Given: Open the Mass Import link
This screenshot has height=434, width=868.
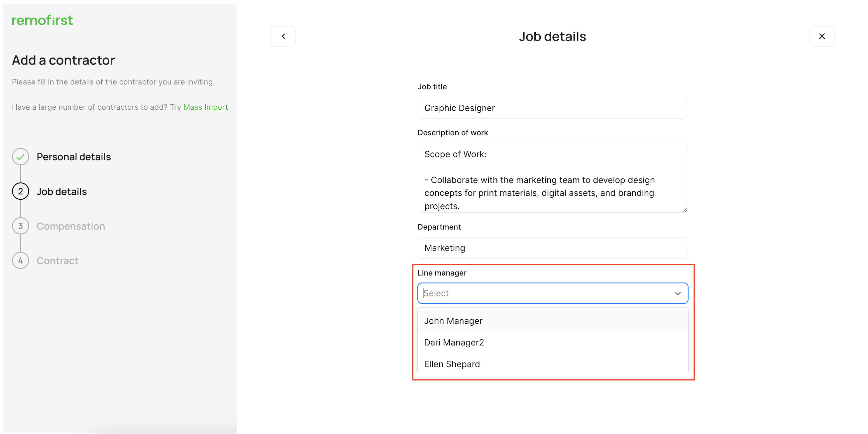Looking at the screenshot, I should 206,107.
